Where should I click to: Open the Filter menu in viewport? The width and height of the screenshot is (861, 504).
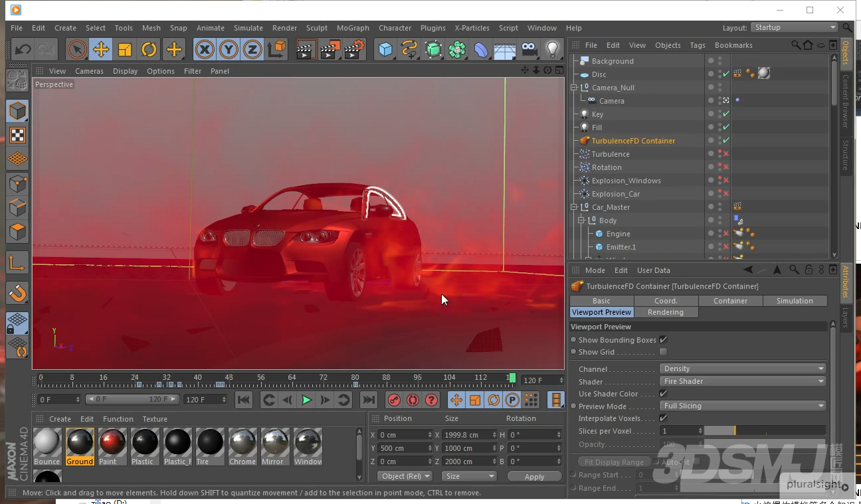tap(193, 71)
